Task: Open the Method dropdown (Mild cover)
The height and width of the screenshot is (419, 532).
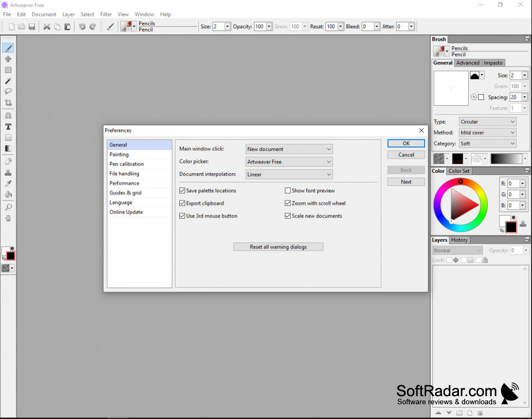Action: click(x=487, y=132)
